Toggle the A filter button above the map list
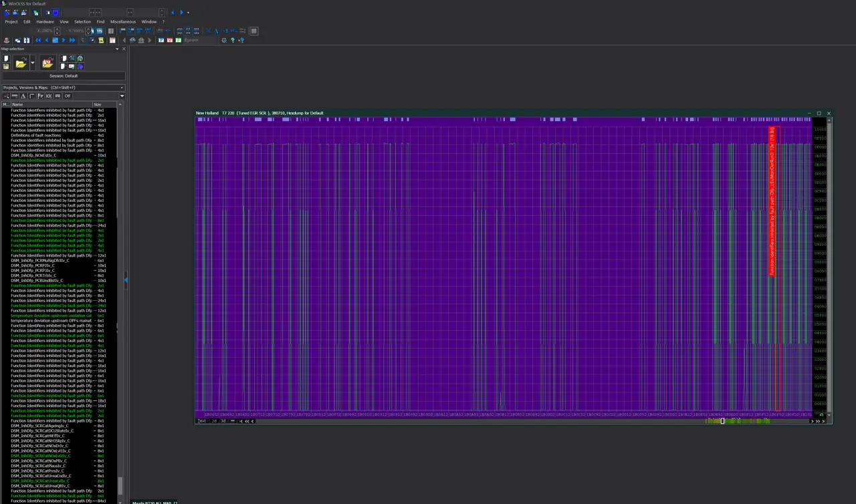This screenshot has height=504, width=856. (23, 96)
